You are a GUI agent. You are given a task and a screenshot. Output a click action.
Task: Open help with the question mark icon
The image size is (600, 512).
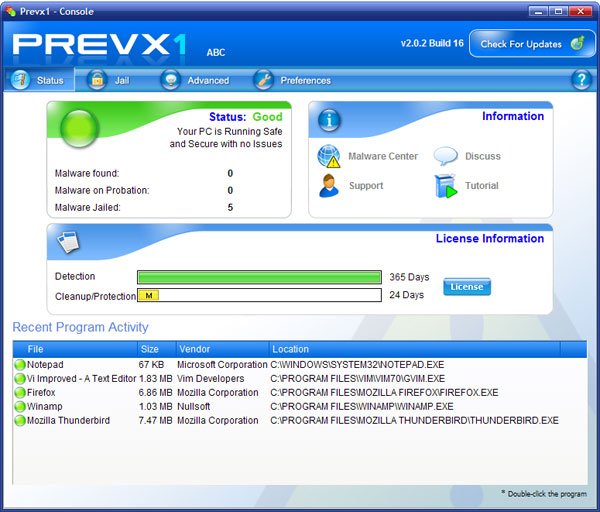point(581,80)
